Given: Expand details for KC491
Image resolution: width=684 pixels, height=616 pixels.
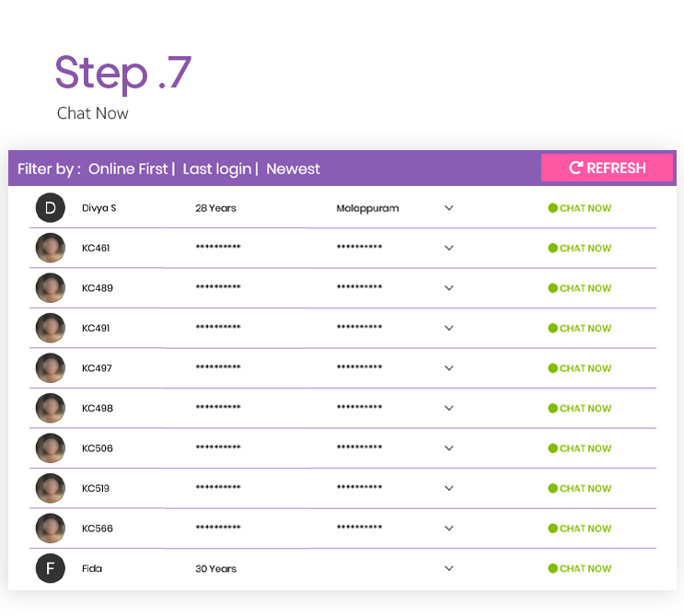Looking at the screenshot, I should tap(449, 328).
